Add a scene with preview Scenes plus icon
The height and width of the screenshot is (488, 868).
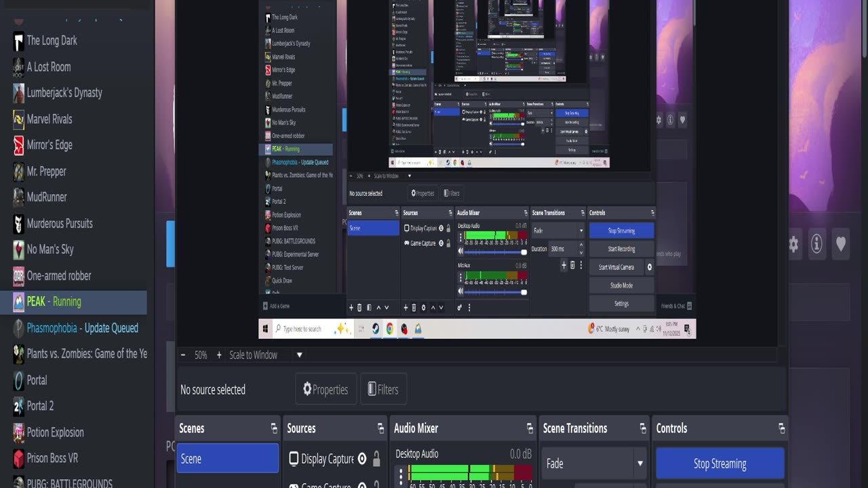coord(351,308)
